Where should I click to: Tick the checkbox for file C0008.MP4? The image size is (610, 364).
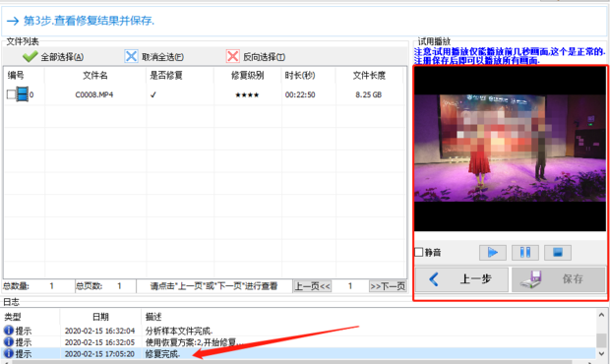point(11,94)
